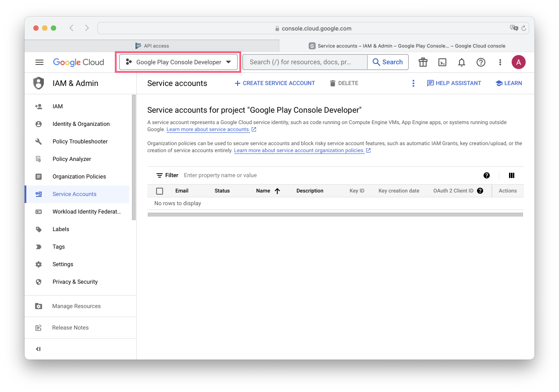The image size is (559, 392).
Task: Switch to the Service accounts browser tab
Action: [407, 46]
